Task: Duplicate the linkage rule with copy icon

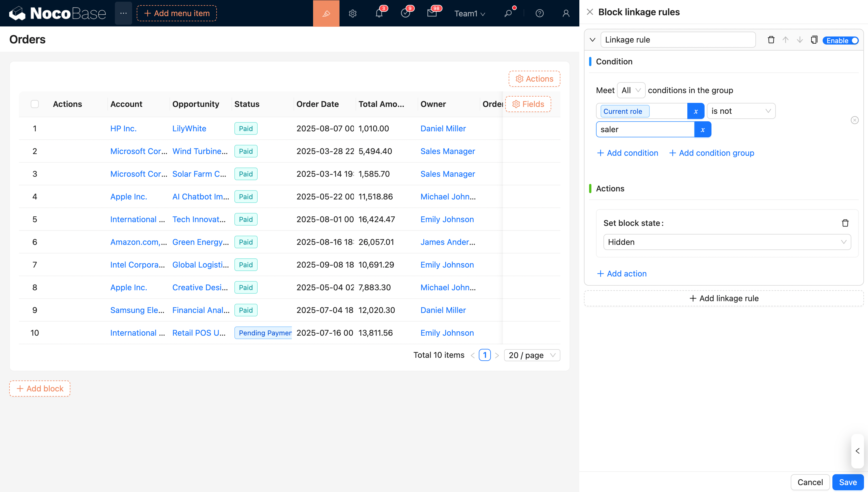Action: click(814, 40)
